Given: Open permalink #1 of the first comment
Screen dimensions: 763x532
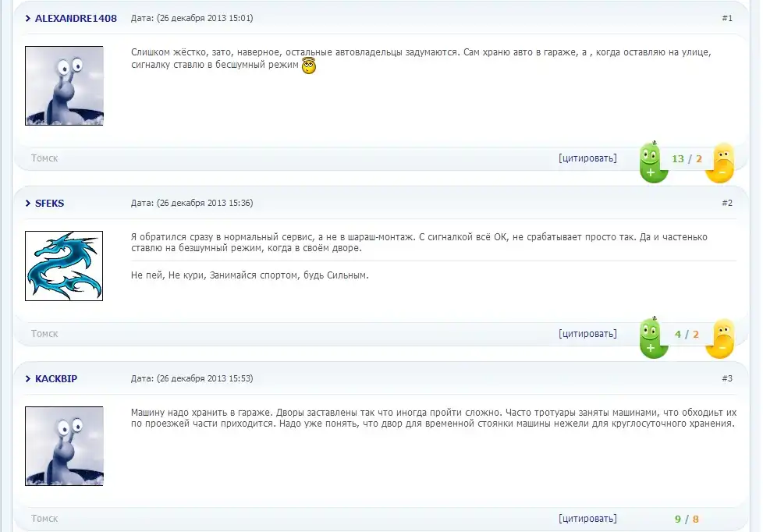Looking at the screenshot, I should pyautogui.click(x=726, y=18).
